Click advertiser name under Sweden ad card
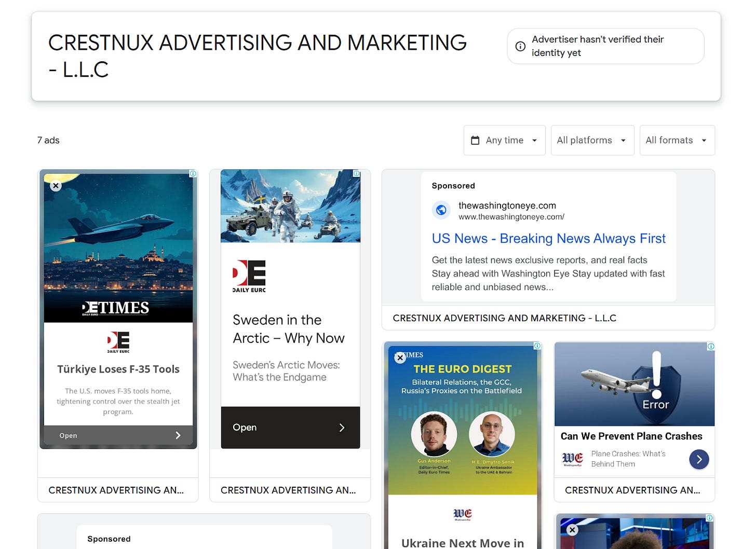Image resolution: width=756 pixels, height=549 pixels. point(288,490)
